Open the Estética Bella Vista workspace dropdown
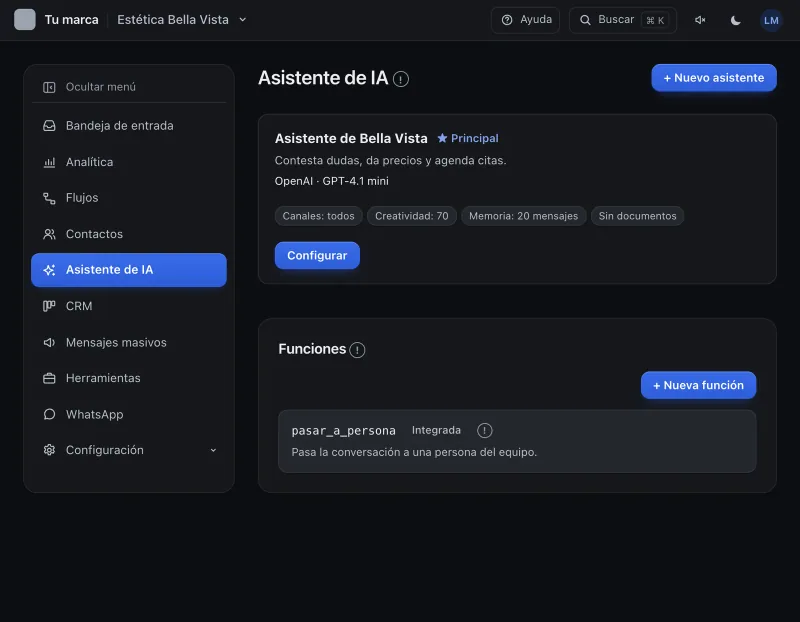 [182, 20]
